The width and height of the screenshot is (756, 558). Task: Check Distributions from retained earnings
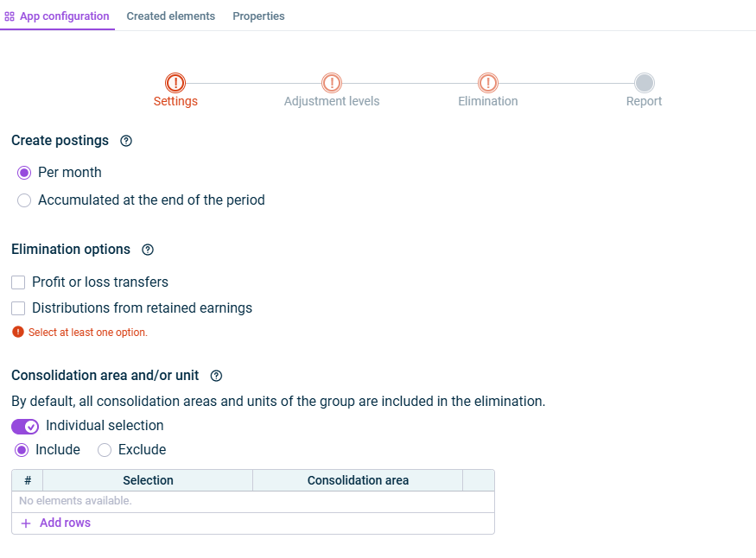[18, 308]
